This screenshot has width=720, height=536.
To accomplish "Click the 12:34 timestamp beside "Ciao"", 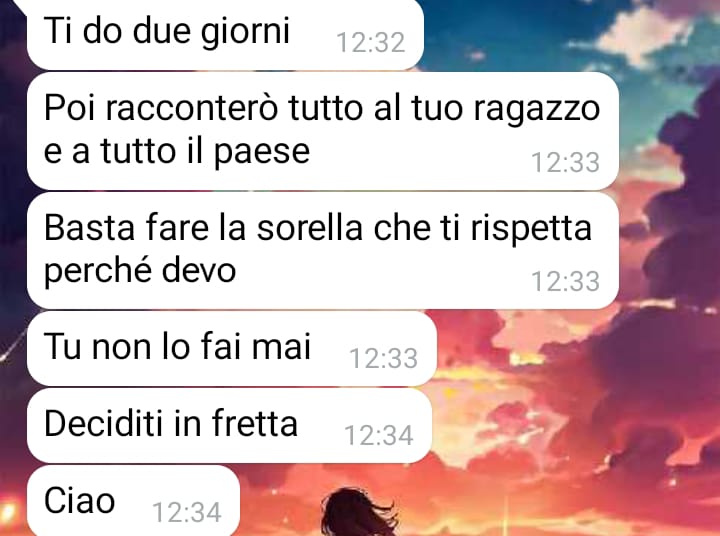I will click(x=187, y=513).
